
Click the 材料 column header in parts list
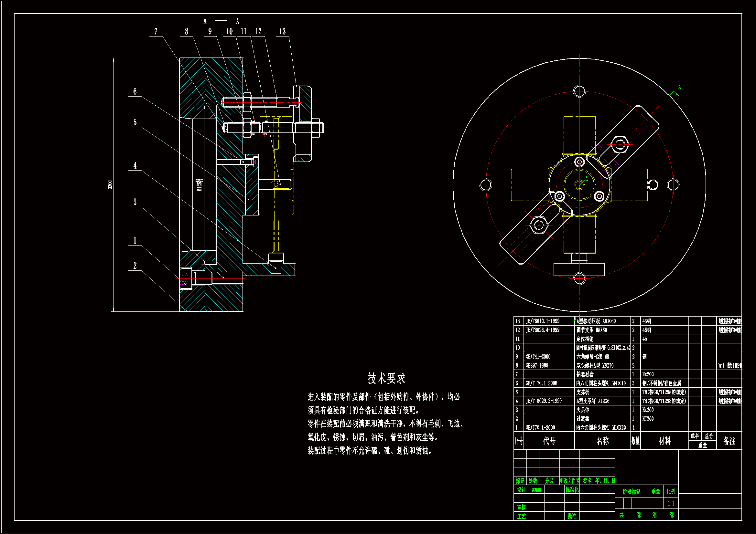664,441
